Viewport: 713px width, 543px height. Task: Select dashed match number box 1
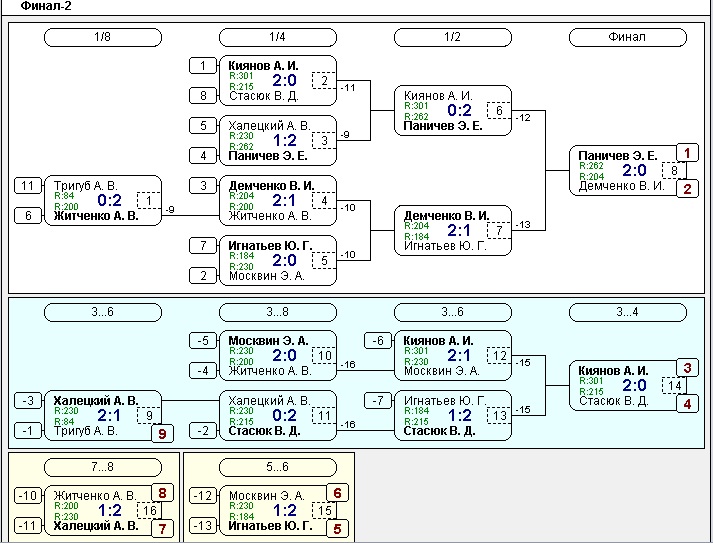tap(149, 201)
